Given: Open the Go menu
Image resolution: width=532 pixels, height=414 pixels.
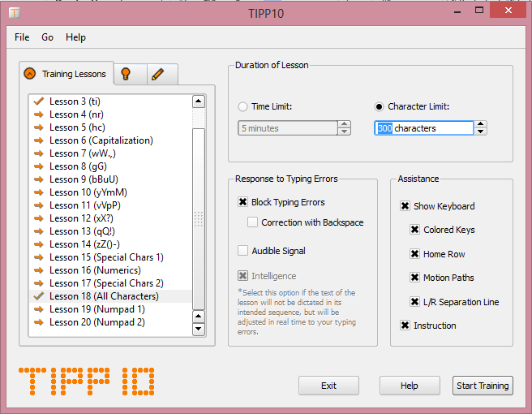Looking at the screenshot, I should pos(48,37).
